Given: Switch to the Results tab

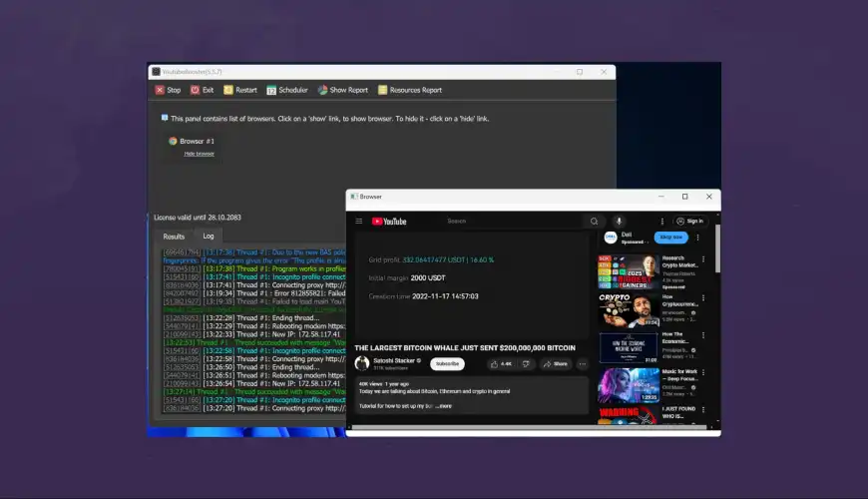Looking at the screenshot, I should click(x=174, y=237).
